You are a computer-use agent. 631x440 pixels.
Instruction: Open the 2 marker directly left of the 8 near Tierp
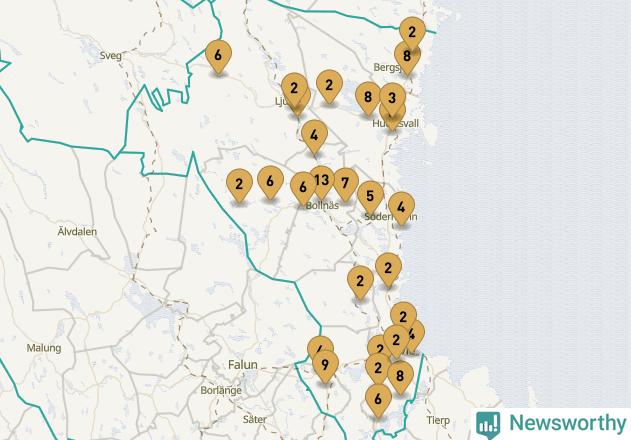pos(377,368)
